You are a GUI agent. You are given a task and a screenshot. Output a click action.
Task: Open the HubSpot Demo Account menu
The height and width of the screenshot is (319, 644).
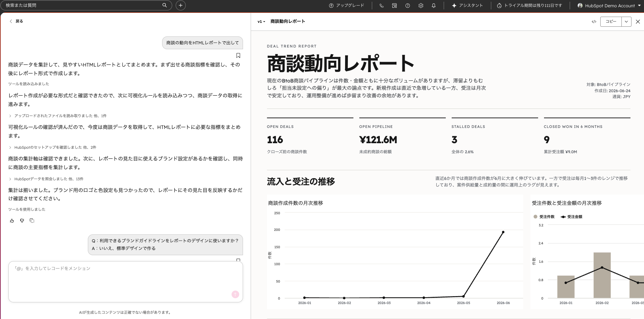tap(609, 6)
